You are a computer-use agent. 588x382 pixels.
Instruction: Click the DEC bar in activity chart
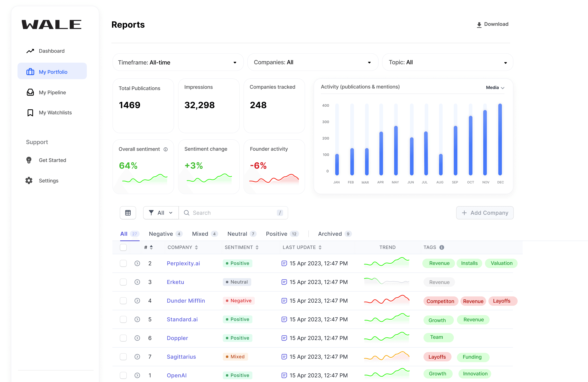(x=500, y=140)
